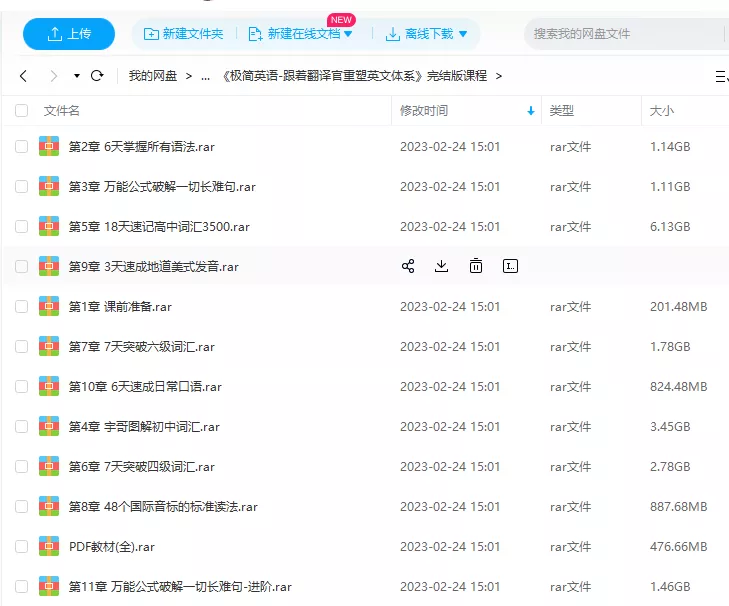Tick the checkbox for 第7章 7天突破六级词汇.rar
Image resolution: width=729 pixels, height=606 pixels.
coord(22,346)
